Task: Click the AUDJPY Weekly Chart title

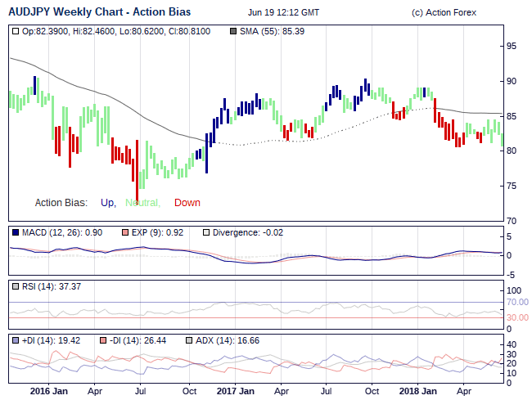Action: (99, 12)
